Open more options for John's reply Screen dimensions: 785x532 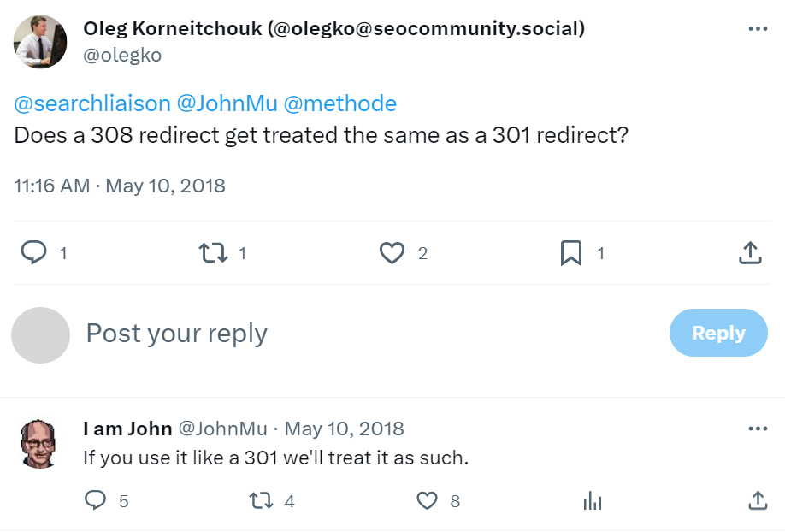click(x=758, y=428)
